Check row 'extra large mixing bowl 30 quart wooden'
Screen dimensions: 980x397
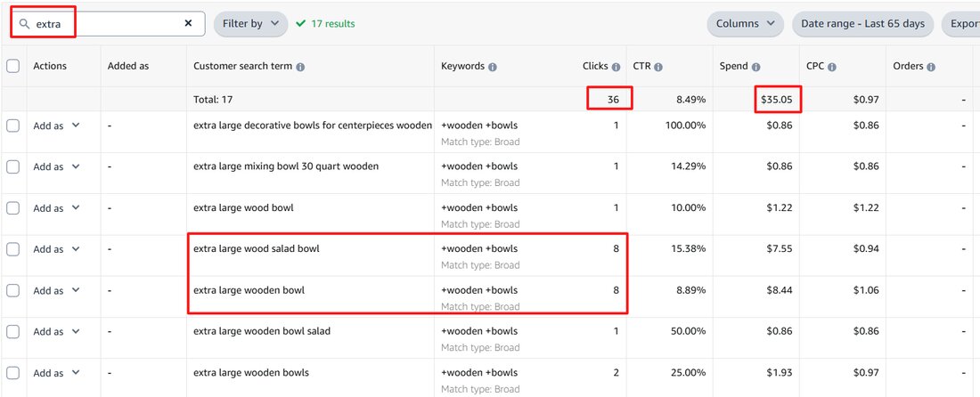13,166
